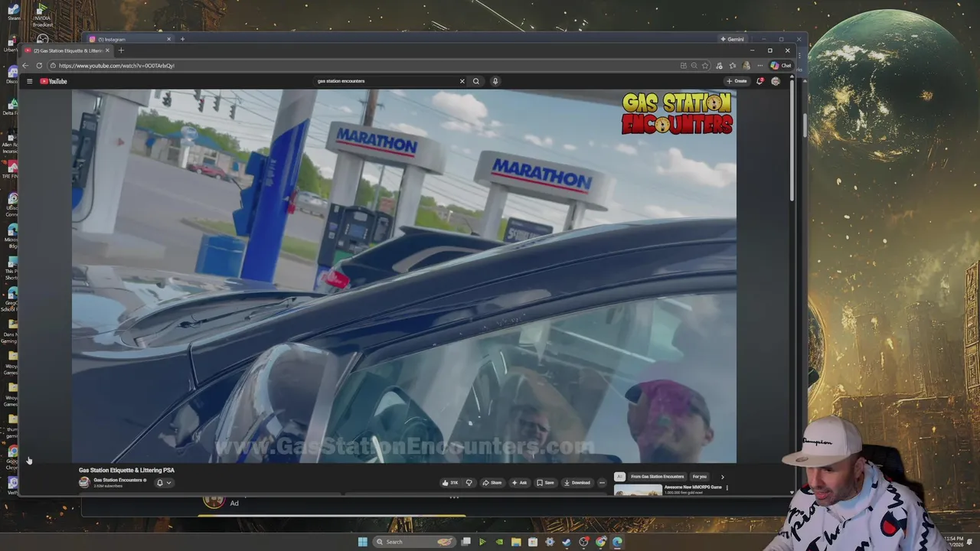Clear the YouTube search box text
The width and height of the screenshot is (980, 551).
pos(462,81)
